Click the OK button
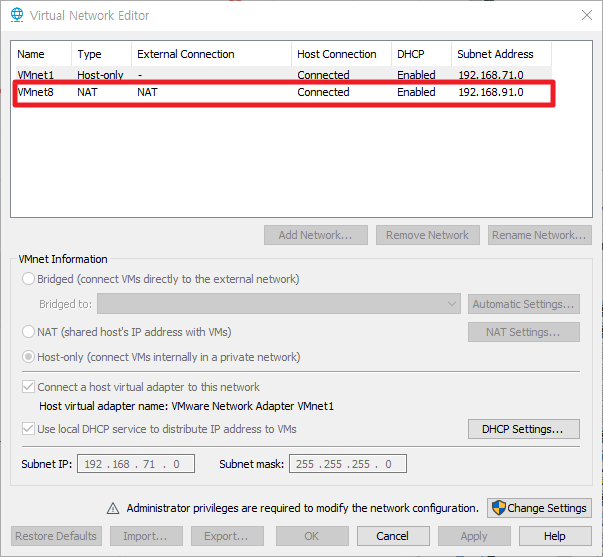 (312, 536)
